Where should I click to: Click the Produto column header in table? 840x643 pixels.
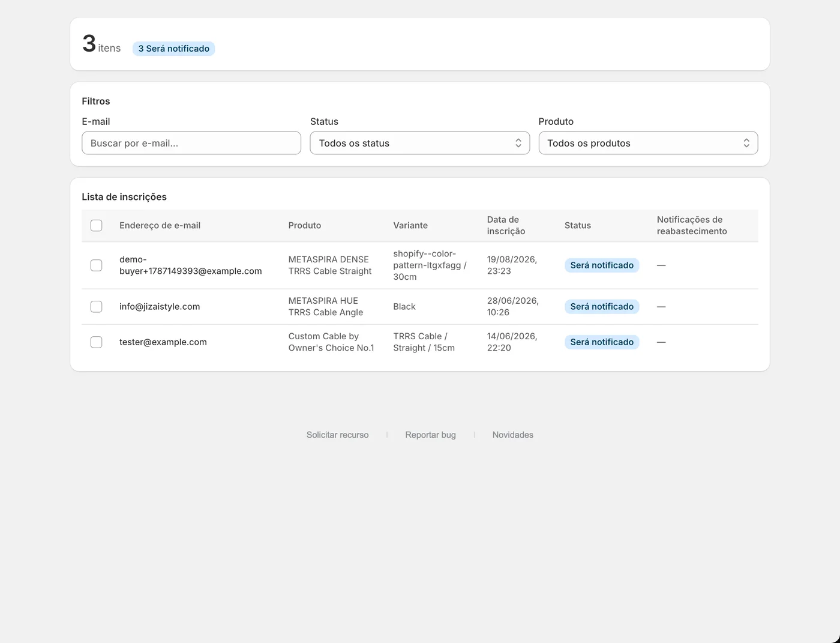[304, 226]
